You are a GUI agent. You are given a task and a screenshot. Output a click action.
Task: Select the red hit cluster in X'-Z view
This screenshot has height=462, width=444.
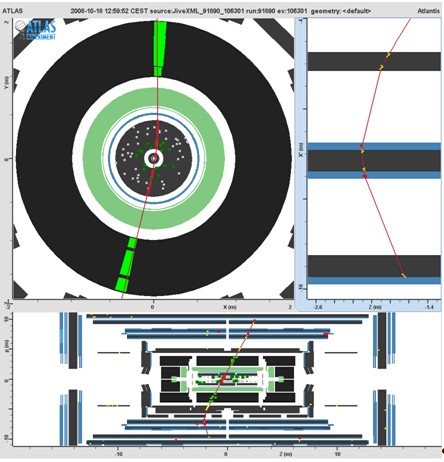(363, 161)
